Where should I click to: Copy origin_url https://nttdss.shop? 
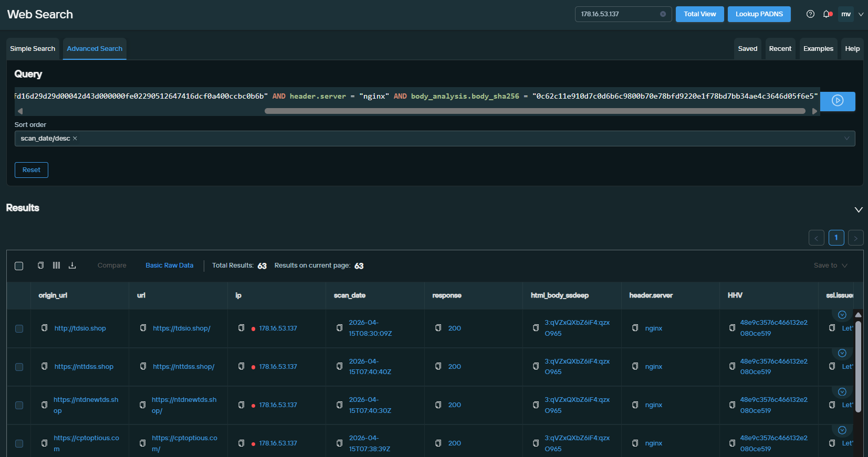[45, 366]
